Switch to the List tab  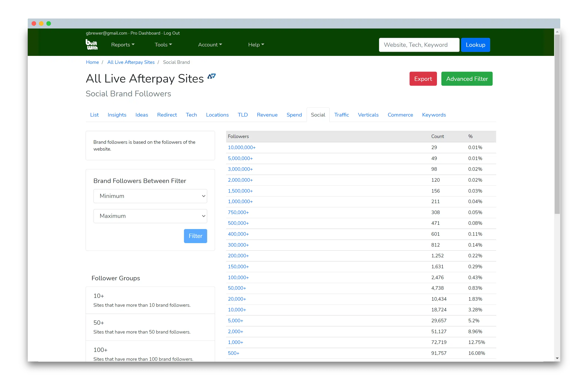(94, 115)
